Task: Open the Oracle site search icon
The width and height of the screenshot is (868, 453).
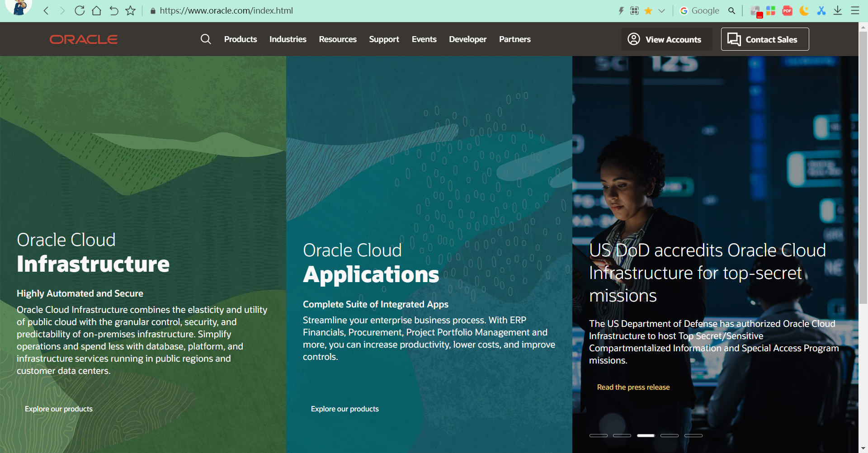Action: click(x=206, y=39)
